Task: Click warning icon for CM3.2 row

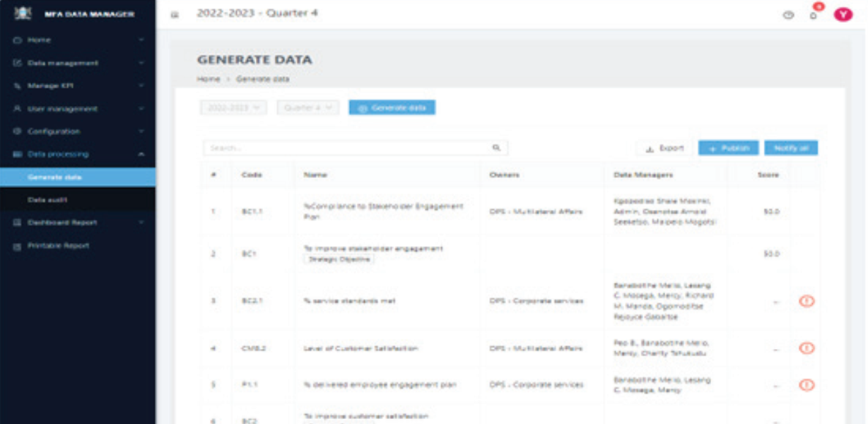Action: tap(807, 348)
